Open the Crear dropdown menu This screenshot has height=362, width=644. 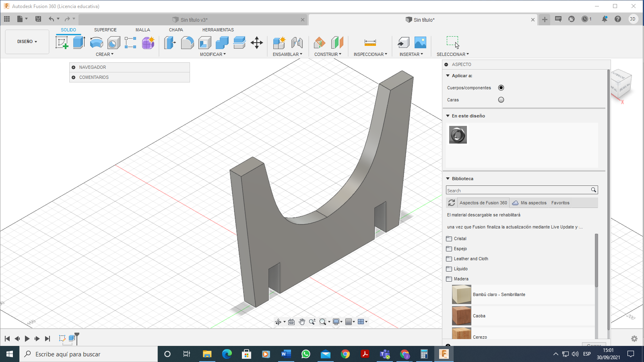point(105,54)
